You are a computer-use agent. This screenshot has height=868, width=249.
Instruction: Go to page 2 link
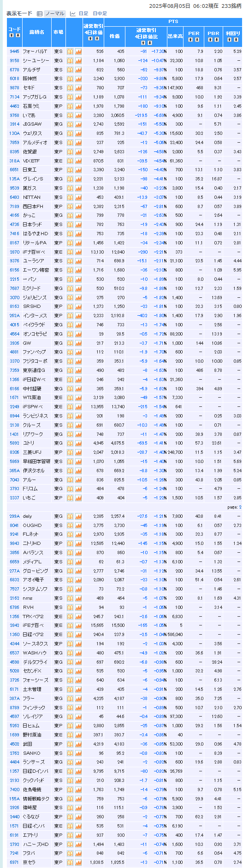240,507
